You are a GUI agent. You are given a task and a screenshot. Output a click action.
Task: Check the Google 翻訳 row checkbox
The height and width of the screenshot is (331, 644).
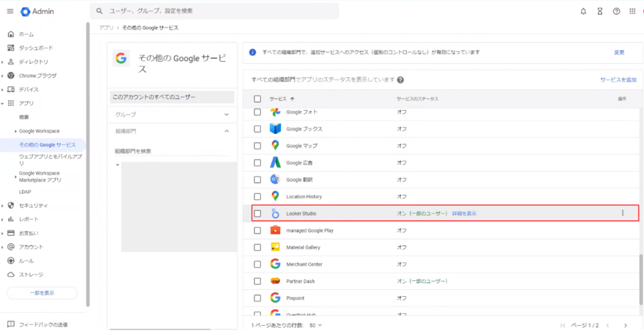point(257,180)
